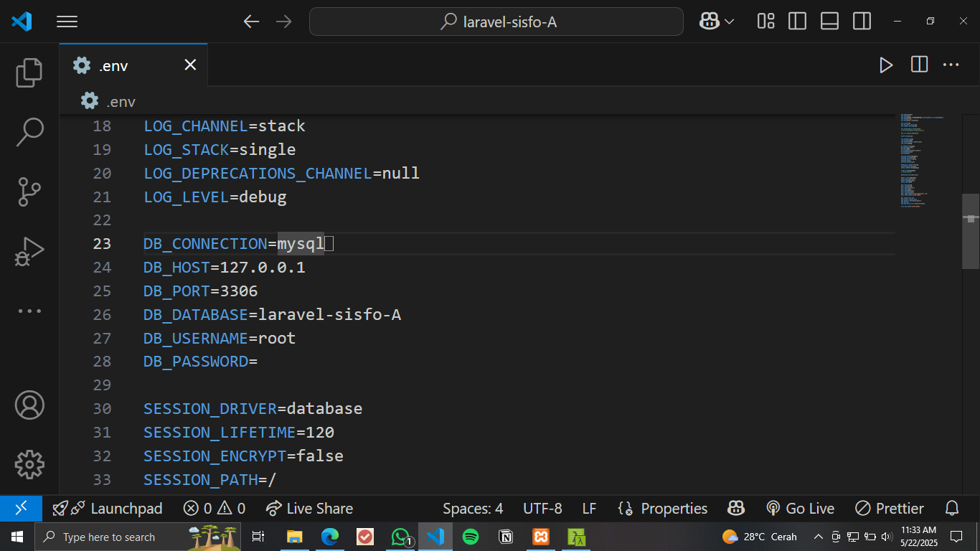Toggle the bottom Panel layout button
Image resolution: width=980 pixels, height=551 pixels.
pos(829,22)
